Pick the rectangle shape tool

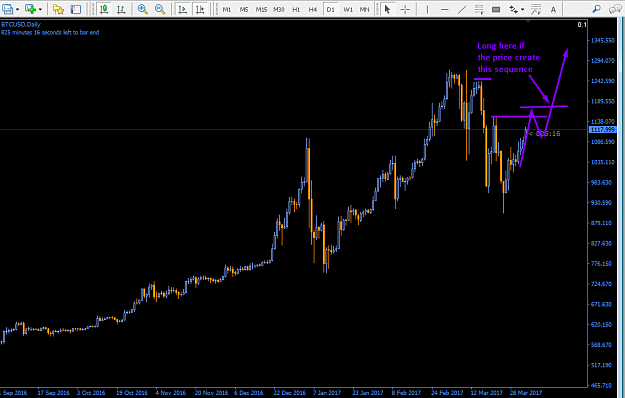496,9
